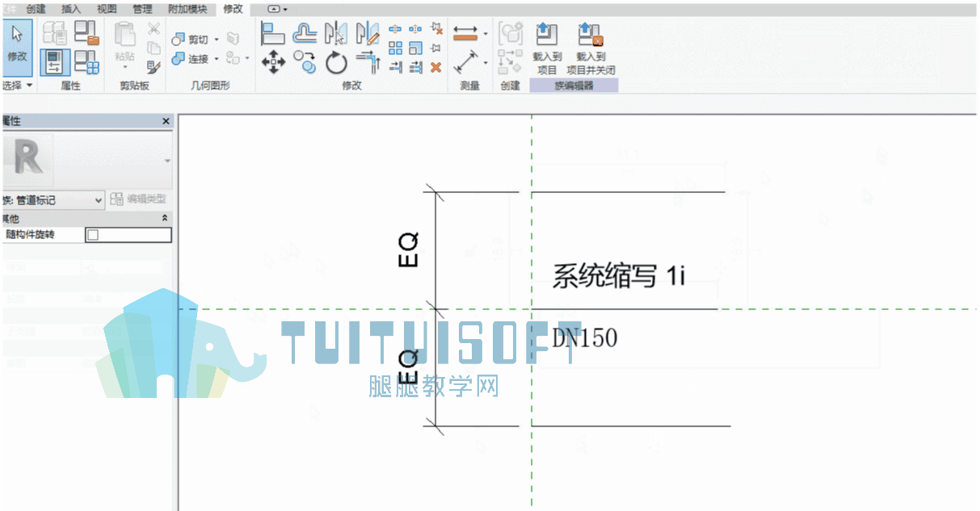Viewport: 980px width, 511px height.
Task: Click the Mirror pick axis icon
Action: [x=336, y=34]
